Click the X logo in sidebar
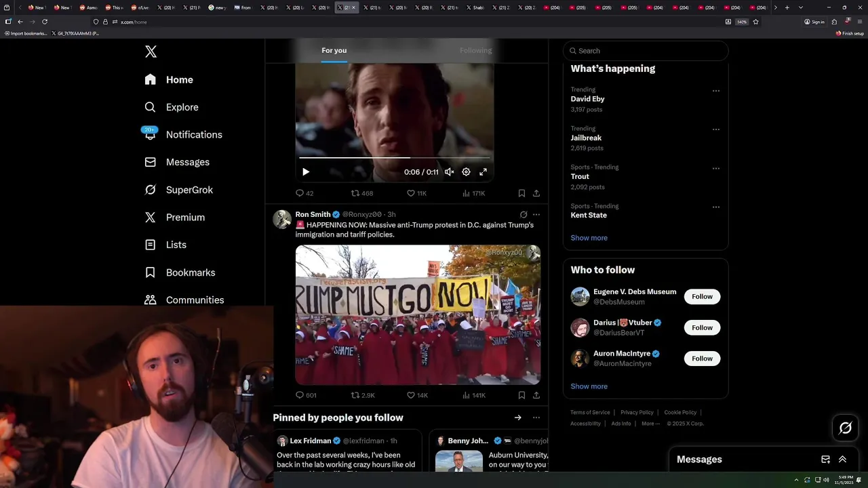The height and width of the screenshot is (488, 868). pyautogui.click(x=151, y=52)
